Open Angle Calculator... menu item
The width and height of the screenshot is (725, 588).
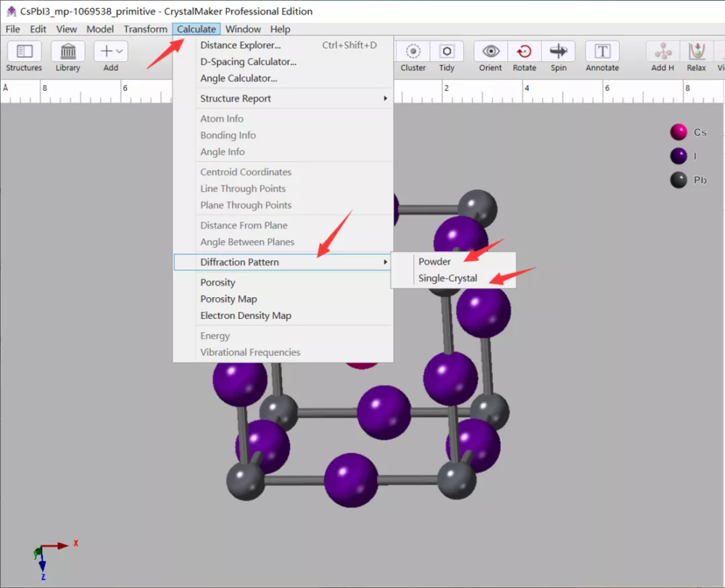(x=283, y=78)
